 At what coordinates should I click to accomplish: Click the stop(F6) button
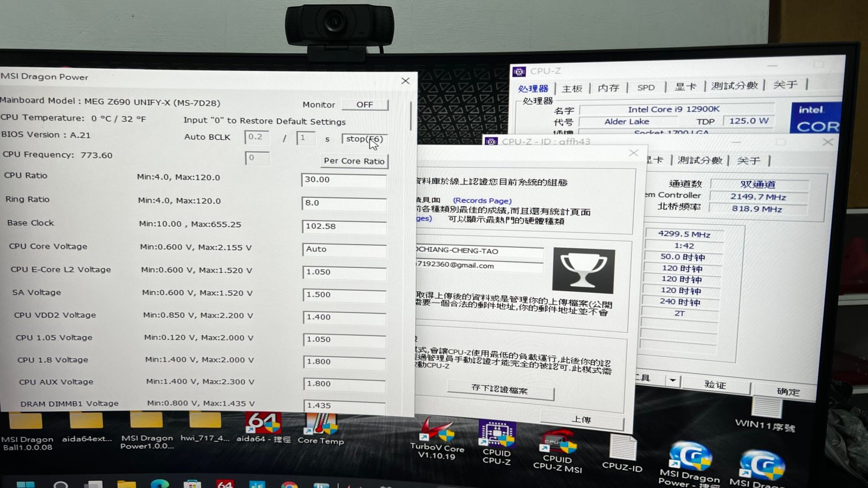(x=364, y=139)
